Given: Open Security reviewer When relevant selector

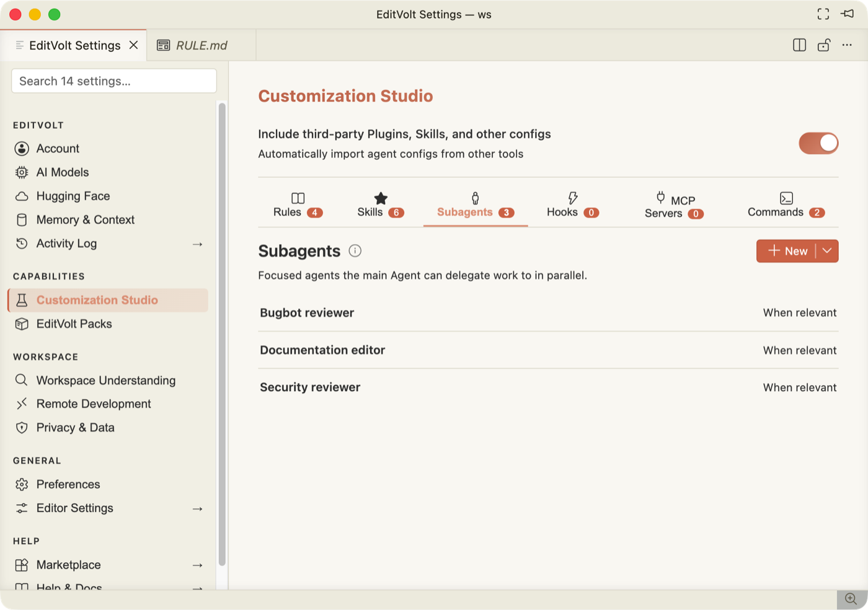Looking at the screenshot, I should click(x=800, y=387).
